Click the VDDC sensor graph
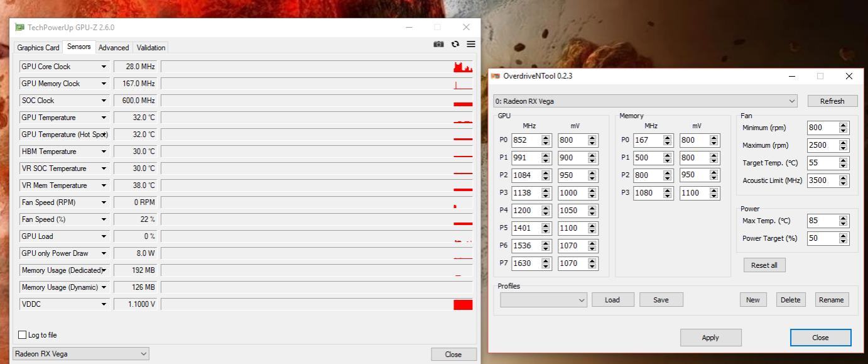Image resolution: width=868 pixels, height=364 pixels. tap(317, 304)
